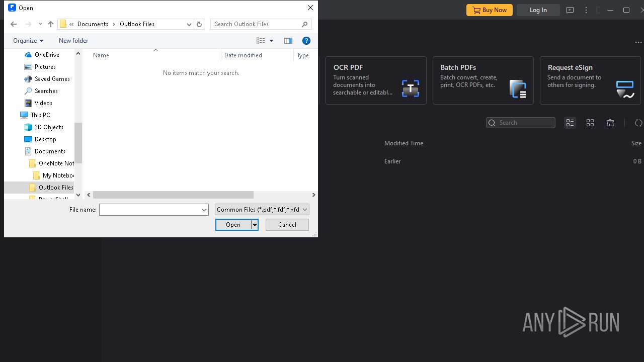644x362 pixels.
Task: Go forward in the Open dialog
Action: click(x=28, y=24)
